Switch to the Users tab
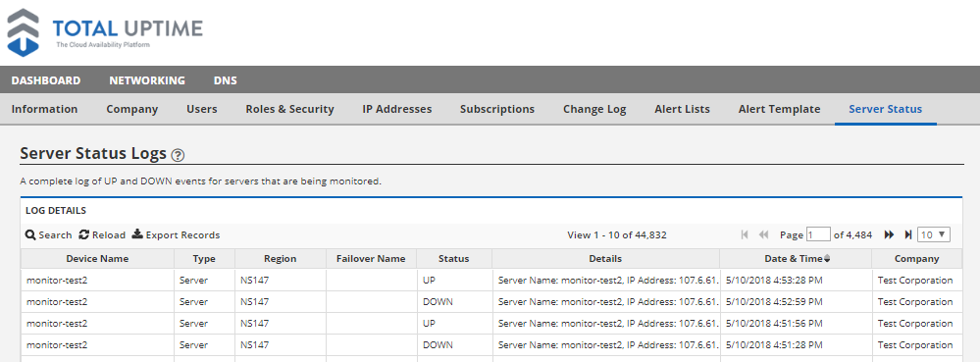The image size is (980, 362). click(x=202, y=109)
